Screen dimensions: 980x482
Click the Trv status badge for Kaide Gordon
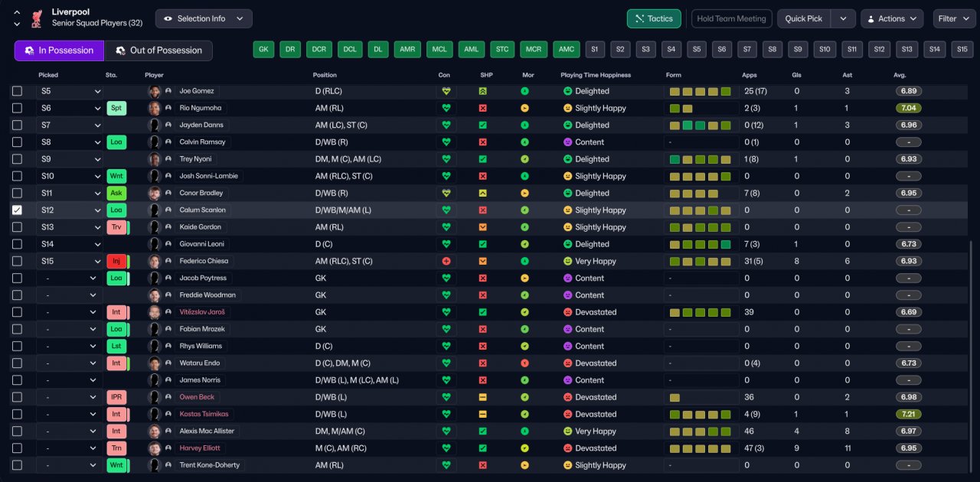click(116, 227)
